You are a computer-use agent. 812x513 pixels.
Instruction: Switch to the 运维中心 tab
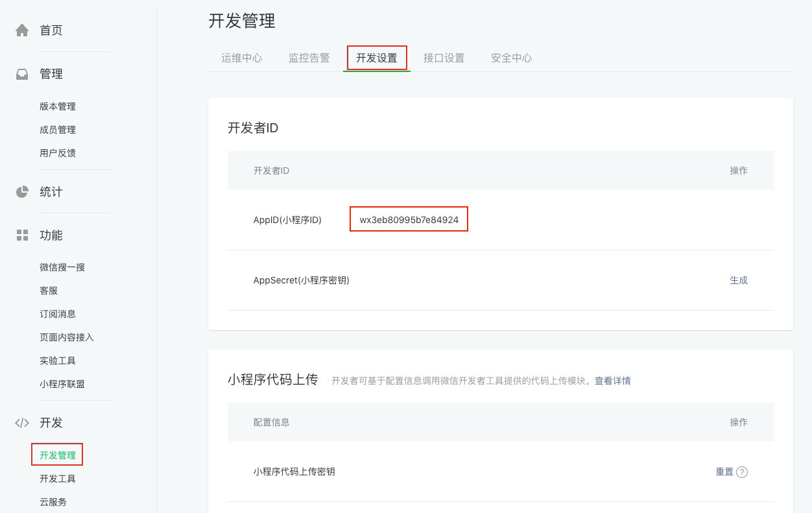coord(241,58)
